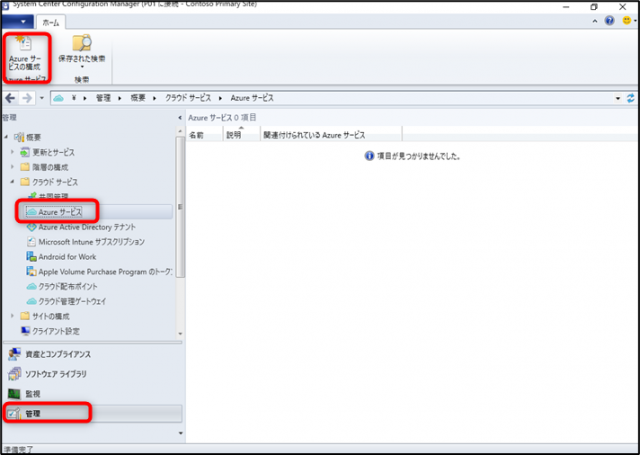Select 概要 in the breadcrumb path

(x=138, y=98)
